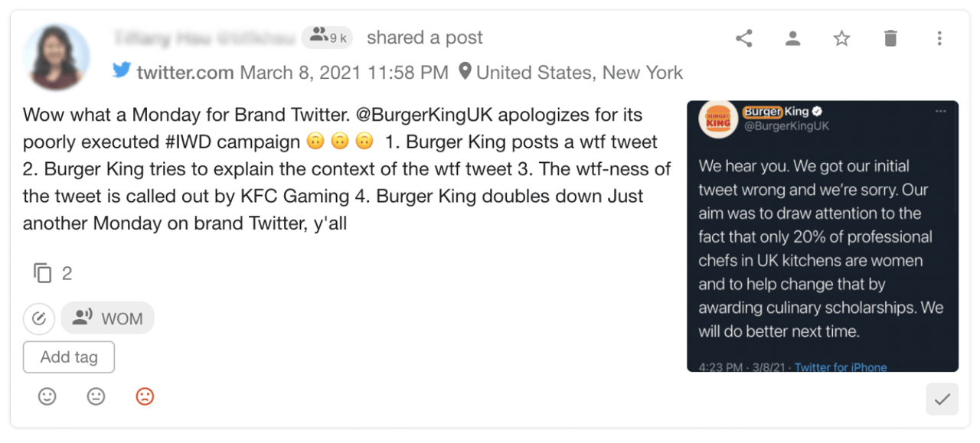Screen dimensions: 980x443
Task: Set sentiment to positive with the smiley
Action: pyautogui.click(x=47, y=396)
